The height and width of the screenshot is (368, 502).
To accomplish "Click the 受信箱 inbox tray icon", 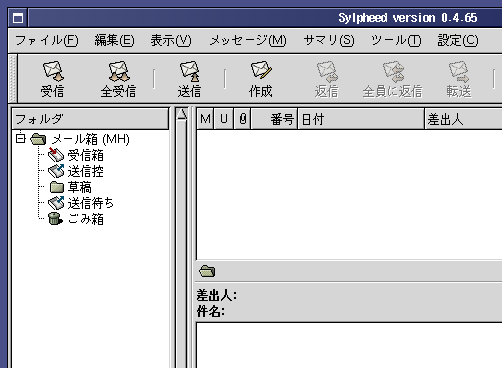I will (x=56, y=155).
